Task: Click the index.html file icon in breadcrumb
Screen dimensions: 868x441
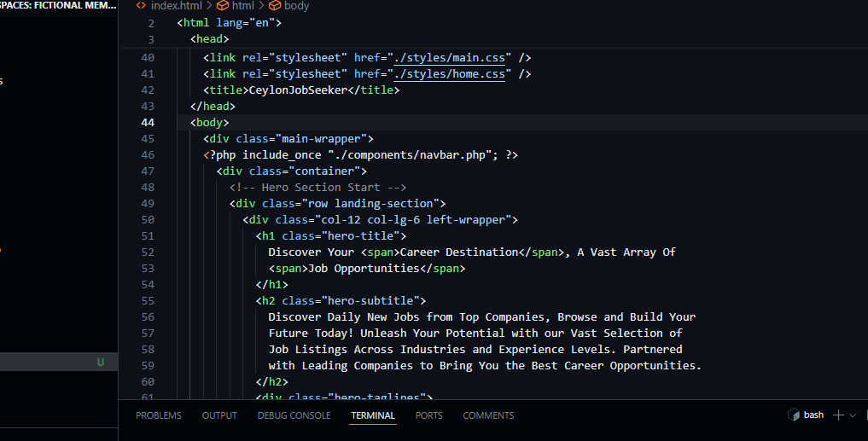Action: 142,6
